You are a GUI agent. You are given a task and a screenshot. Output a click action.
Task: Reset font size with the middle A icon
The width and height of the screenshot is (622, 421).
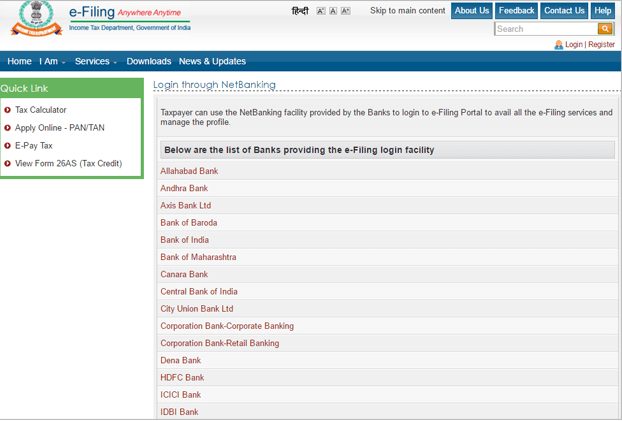[333, 11]
